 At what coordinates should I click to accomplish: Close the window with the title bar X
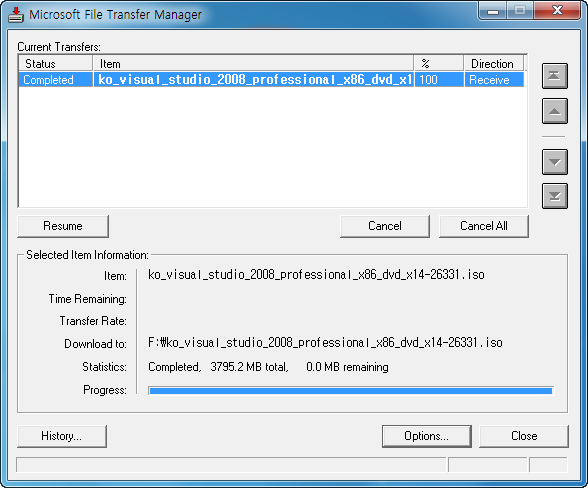pos(557,11)
